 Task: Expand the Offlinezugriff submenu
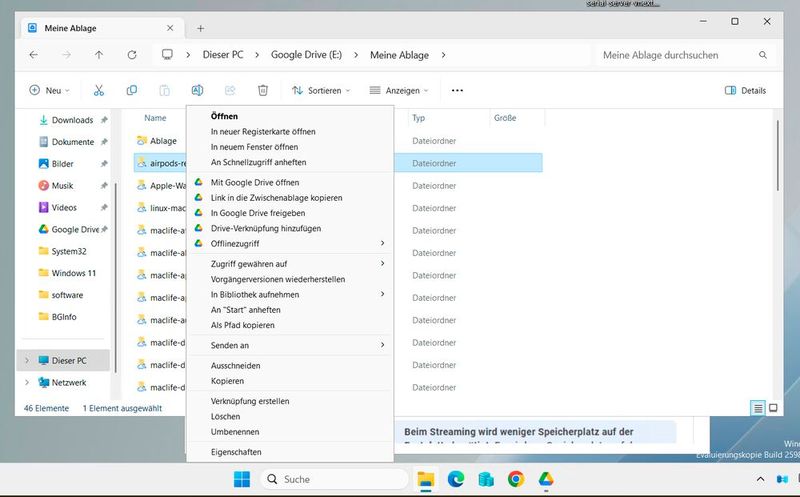click(382, 243)
